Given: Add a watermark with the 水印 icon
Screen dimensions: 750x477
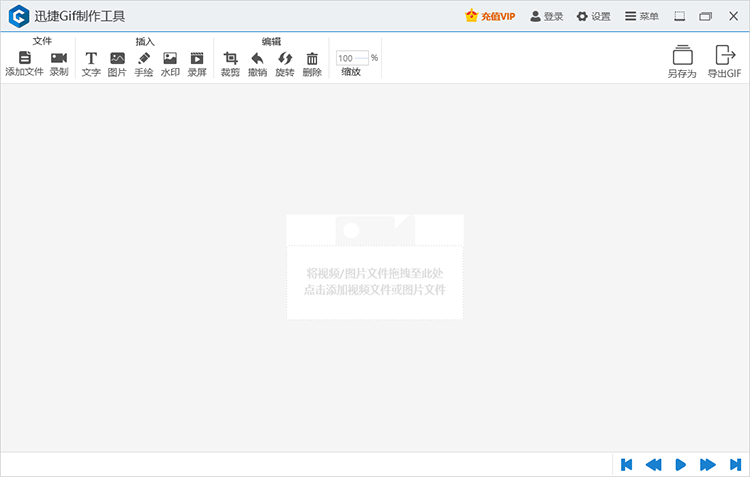Looking at the screenshot, I should (x=170, y=58).
